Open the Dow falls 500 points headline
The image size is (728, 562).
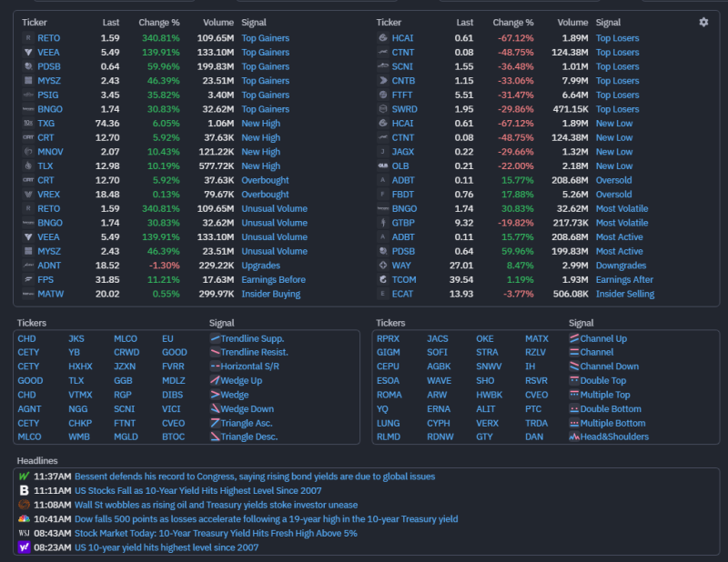tap(266, 519)
